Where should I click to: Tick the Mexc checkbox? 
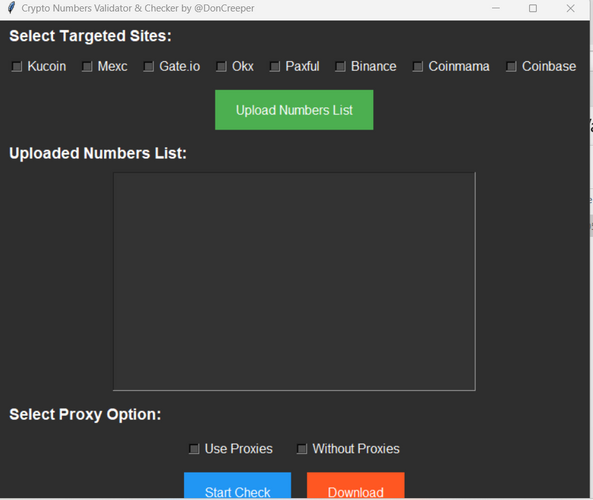point(87,67)
